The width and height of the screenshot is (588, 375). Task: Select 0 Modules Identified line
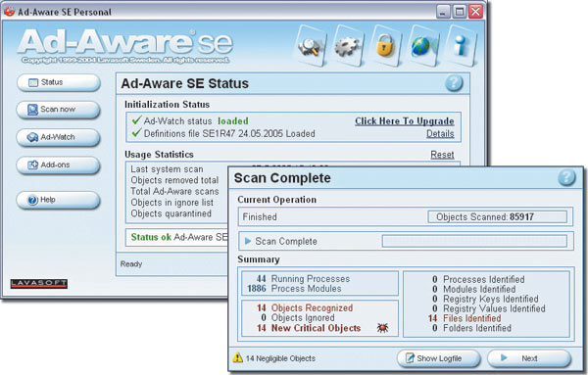tap(474, 289)
